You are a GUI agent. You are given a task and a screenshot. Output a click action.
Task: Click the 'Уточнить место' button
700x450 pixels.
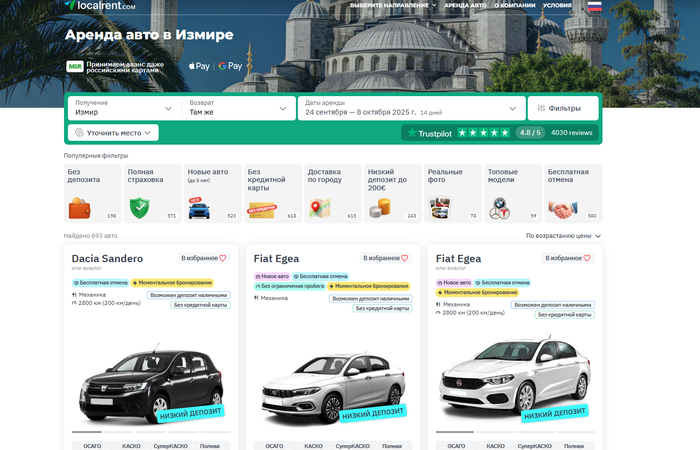pyautogui.click(x=114, y=132)
